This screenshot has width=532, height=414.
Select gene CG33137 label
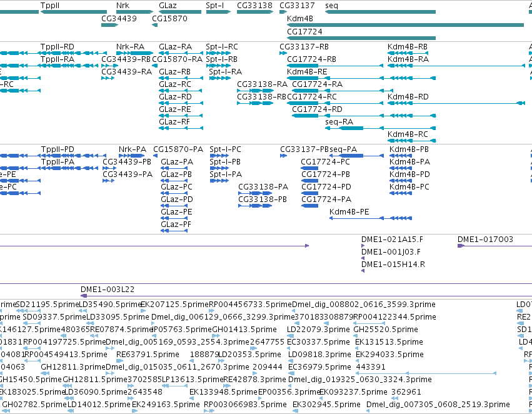tap(297, 6)
